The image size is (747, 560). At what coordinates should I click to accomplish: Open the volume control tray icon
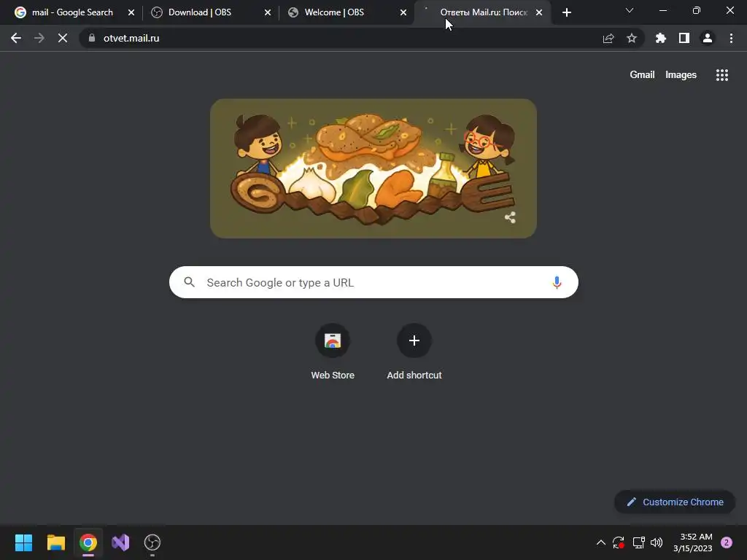point(657,542)
